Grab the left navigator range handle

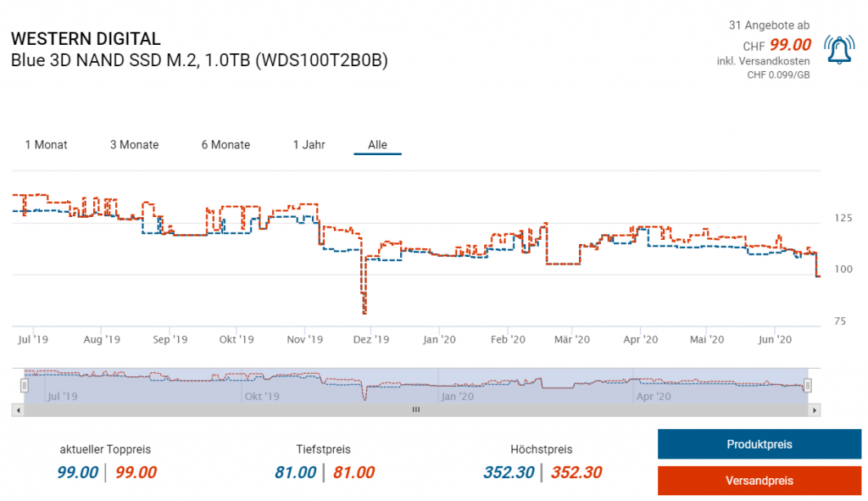(25, 386)
